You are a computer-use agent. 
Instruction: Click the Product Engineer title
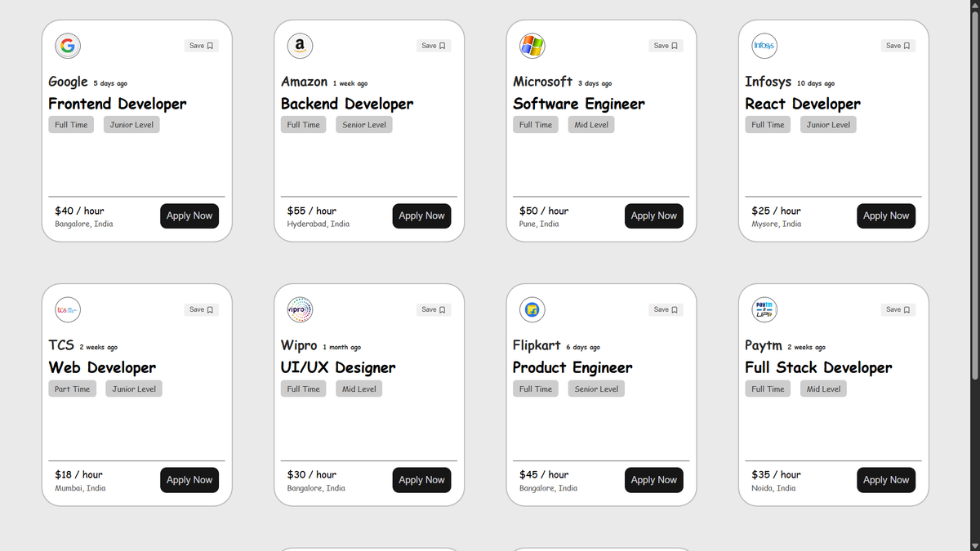click(x=572, y=368)
